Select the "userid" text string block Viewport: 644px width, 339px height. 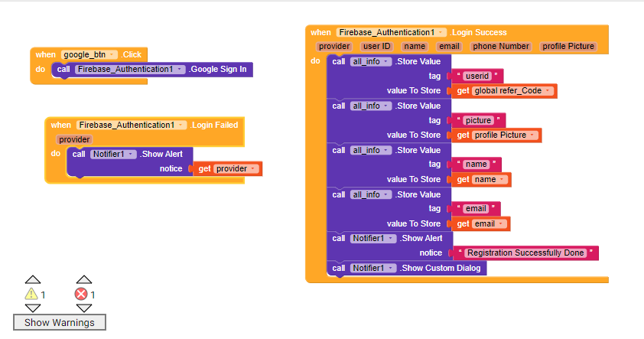tap(476, 76)
